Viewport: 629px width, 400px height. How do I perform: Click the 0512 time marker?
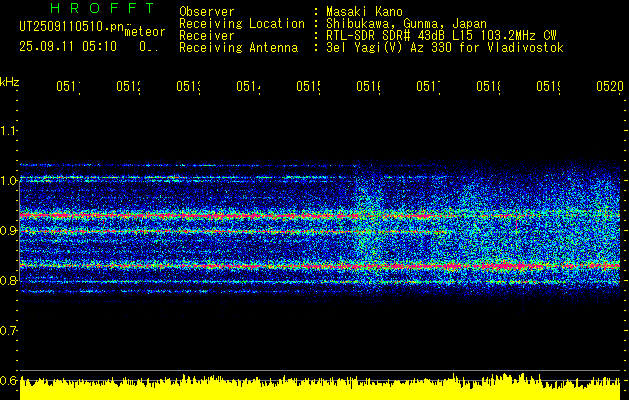pos(128,87)
